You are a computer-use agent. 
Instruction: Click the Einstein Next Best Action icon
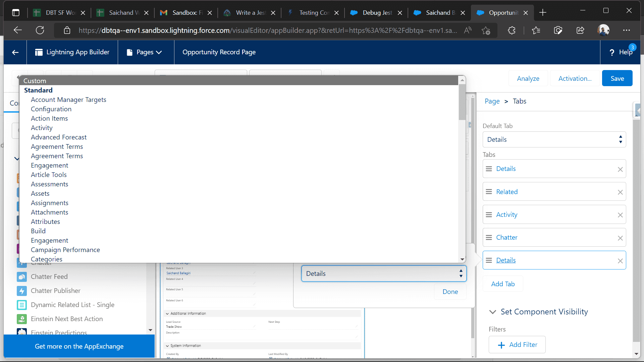pos(22,319)
